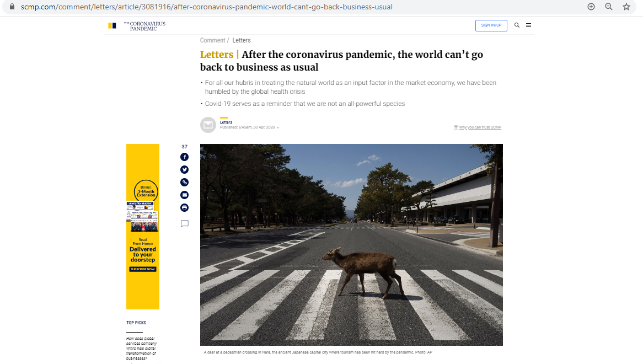Click the SCMP yellow logo

click(x=112, y=25)
